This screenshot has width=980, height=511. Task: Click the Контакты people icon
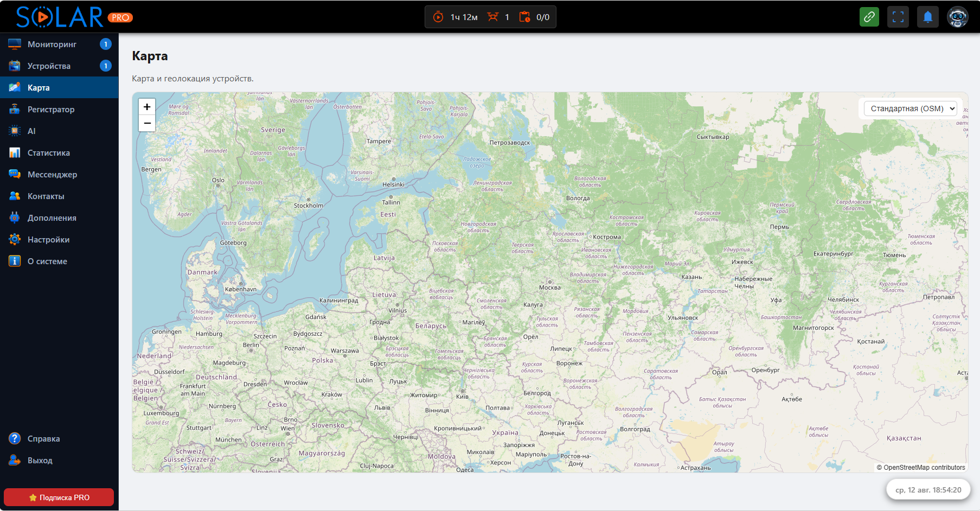[15, 196]
